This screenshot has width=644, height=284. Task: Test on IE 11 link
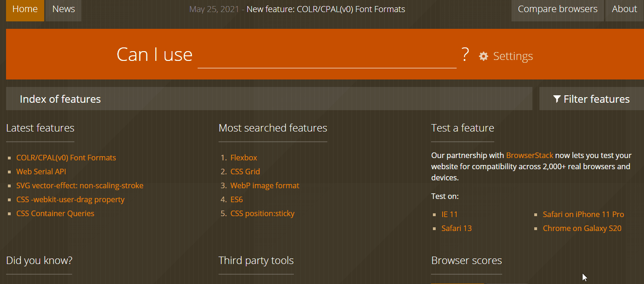450,214
